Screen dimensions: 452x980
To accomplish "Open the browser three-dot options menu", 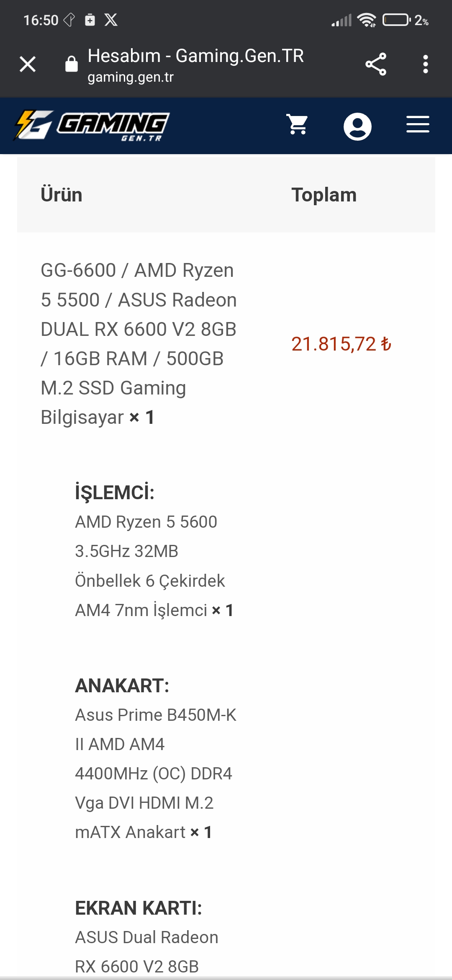I will click(x=425, y=64).
